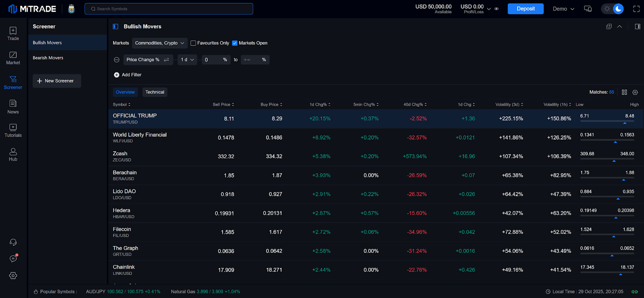Open the settings gear in sidebar
Viewport: 644px width, 298px height.
point(13,275)
